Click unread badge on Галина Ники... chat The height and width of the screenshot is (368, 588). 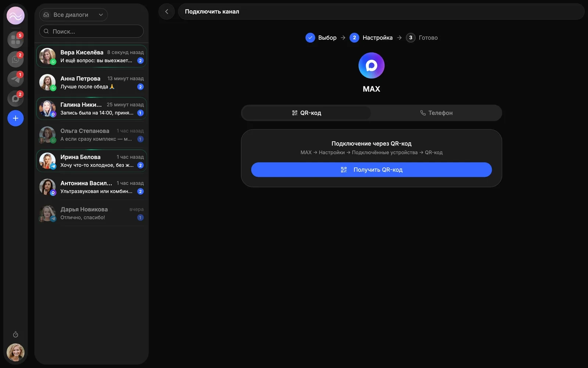[x=140, y=113]
